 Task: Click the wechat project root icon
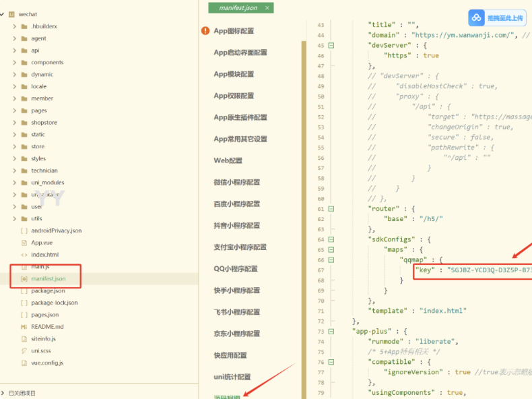(x=11, y=13)
